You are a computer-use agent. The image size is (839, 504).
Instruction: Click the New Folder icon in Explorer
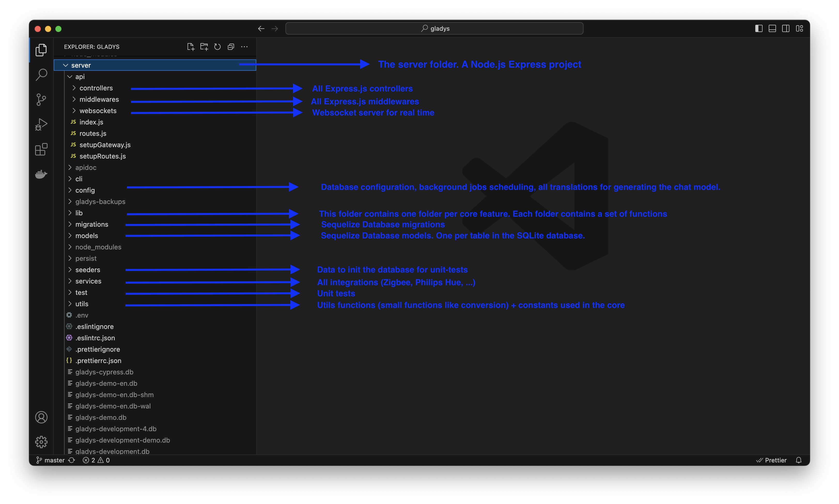click(x=204, y=47)
